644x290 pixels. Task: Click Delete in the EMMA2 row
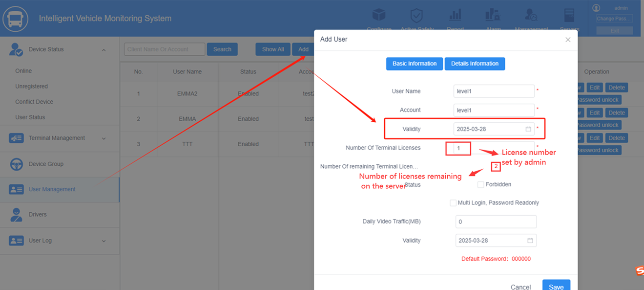point(616,88)
